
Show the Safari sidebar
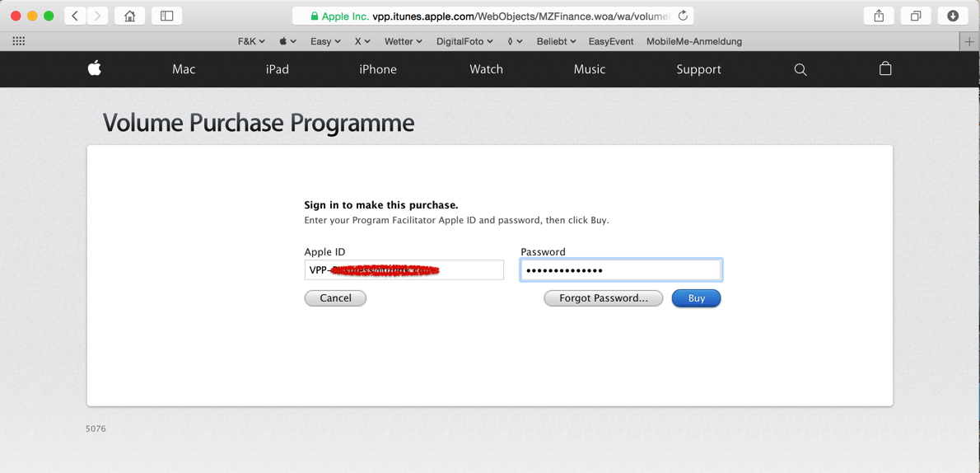[x=167, y=16]
